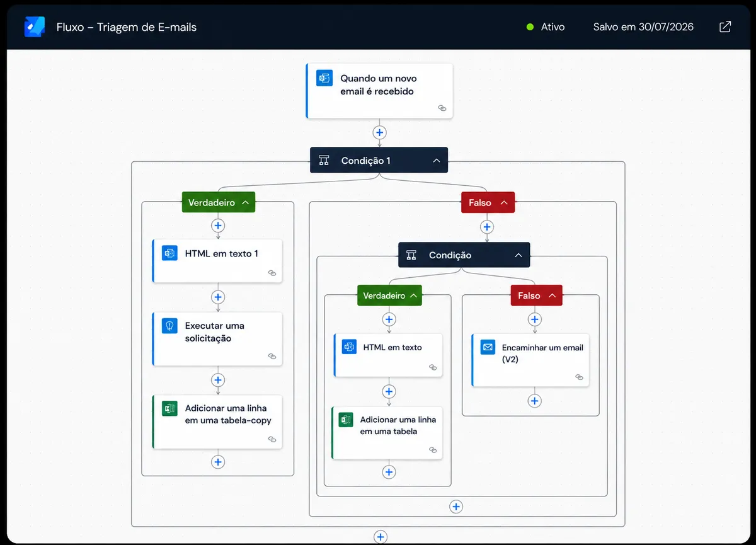Select the Condição 1 header label
The image size is (756, 545).
tap(366, 161)
